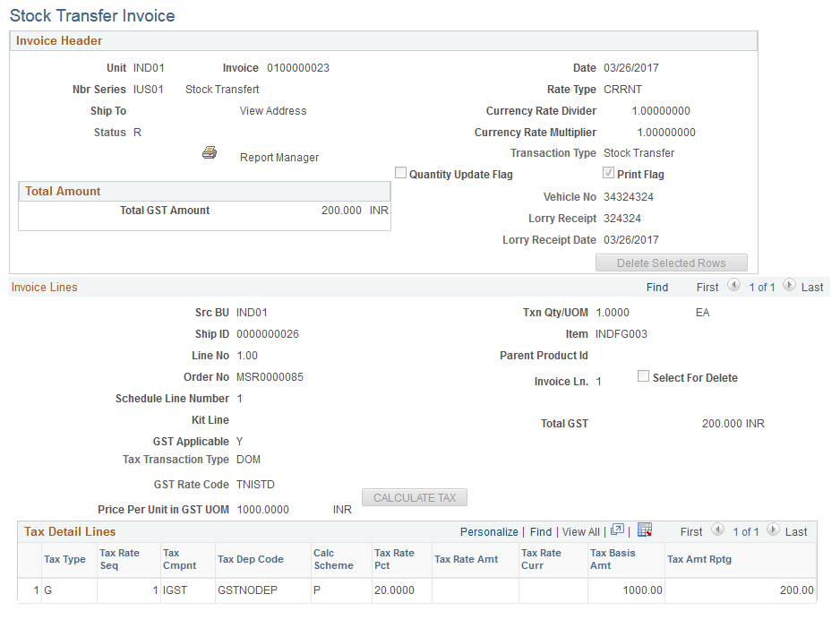Open Tax Detail Lines in a new window
The image size is (840, 620).
click(x=617, y=530)
